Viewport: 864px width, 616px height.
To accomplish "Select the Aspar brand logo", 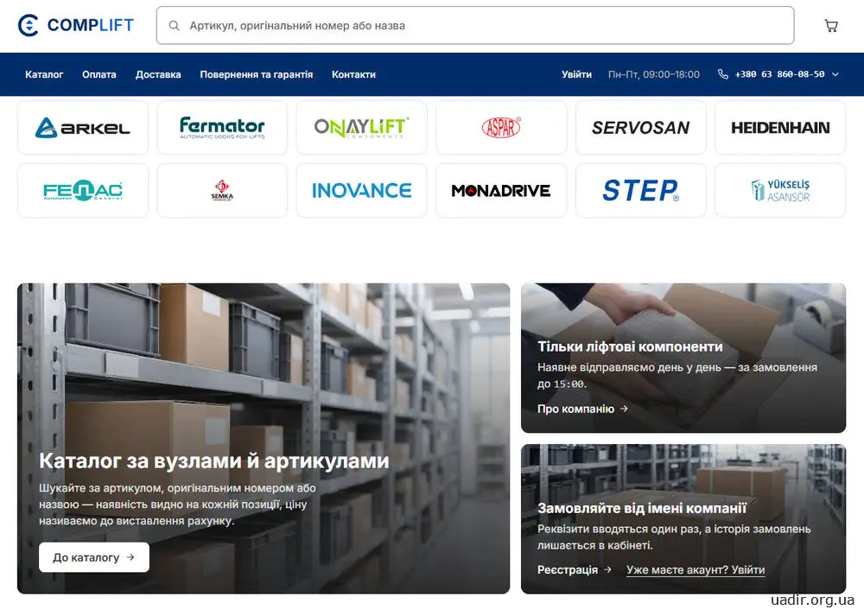I will click(x=501, y=127).
